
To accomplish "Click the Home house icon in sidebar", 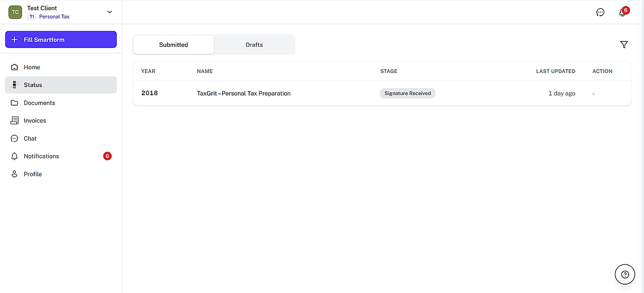I will tap(14, 67).
